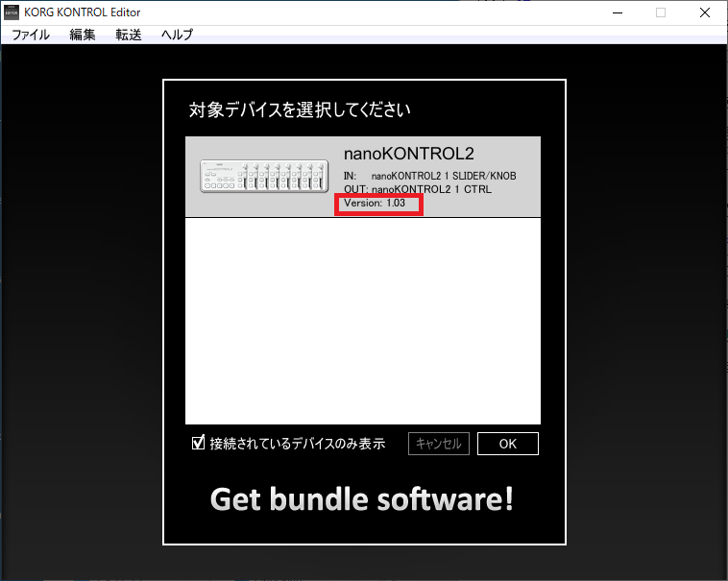Open the 転送 menu
This screenshot has width=728, height=581.
point(129,35)
